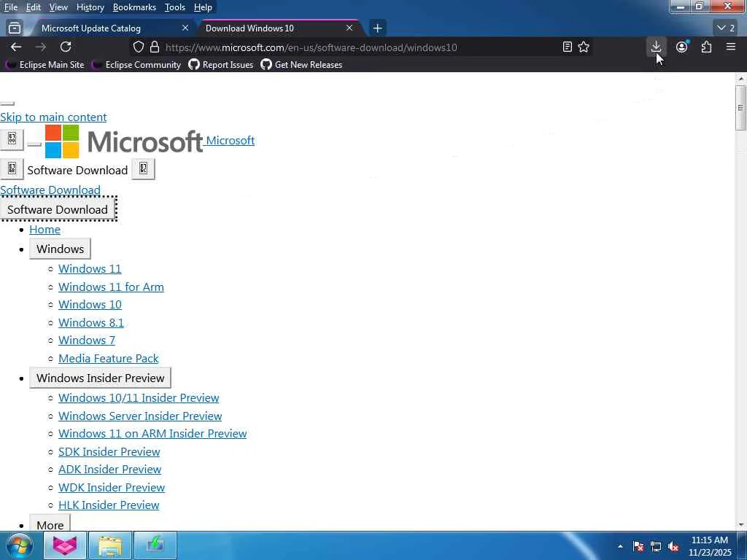The image size is (747, 560).
Task: Open the hamburger application menu
Action: point(731,47)
